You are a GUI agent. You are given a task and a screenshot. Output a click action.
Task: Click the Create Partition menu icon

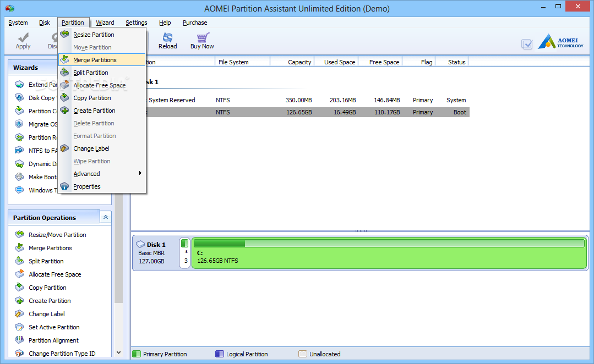(x=65, y=110)
